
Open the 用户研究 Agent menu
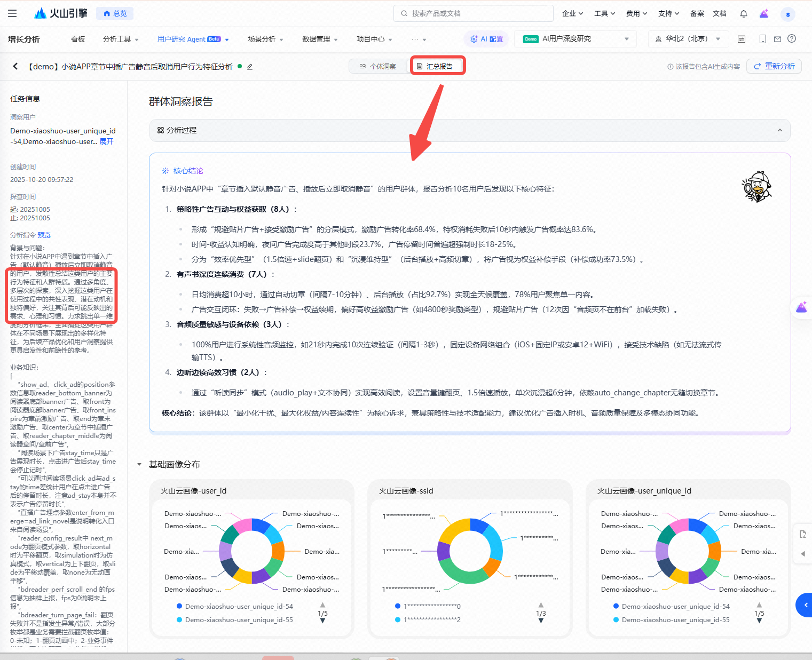click(193, 39)
